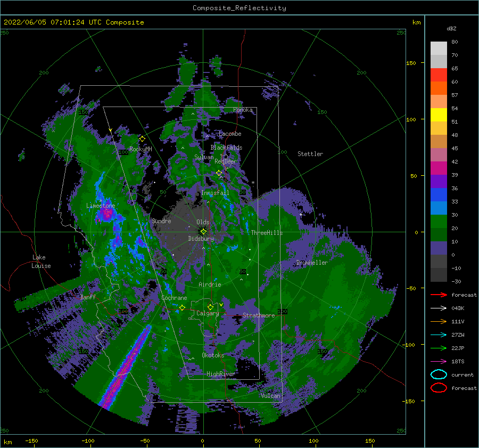Viewport: 479px width, 448px height.
Task: Pick the slate purple 10 dBZ swatch
Action: point(439,248)
